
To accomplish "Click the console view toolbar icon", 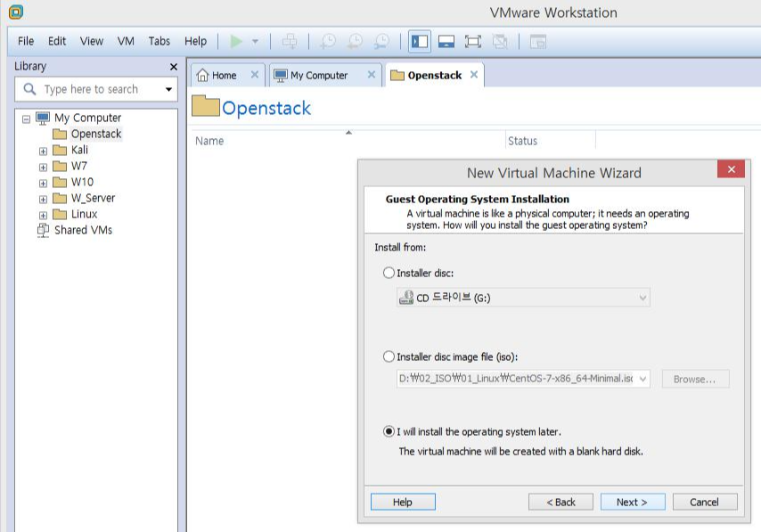I will point(537,42).
